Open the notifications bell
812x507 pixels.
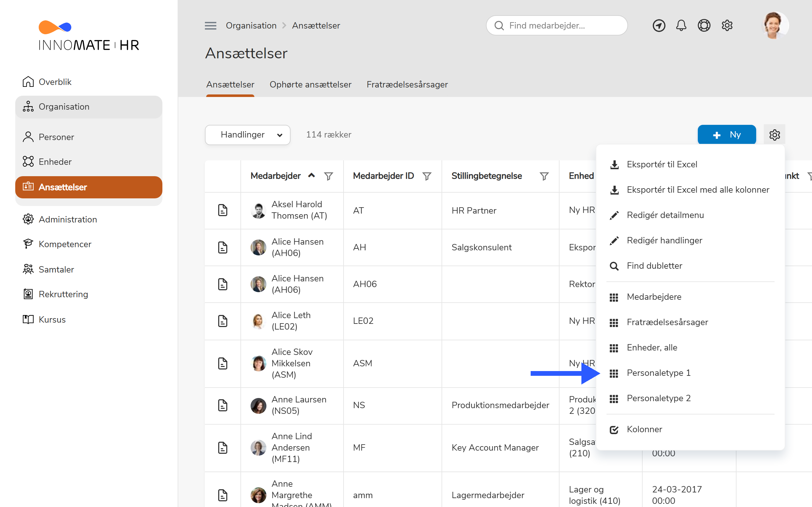coord(681,25)
